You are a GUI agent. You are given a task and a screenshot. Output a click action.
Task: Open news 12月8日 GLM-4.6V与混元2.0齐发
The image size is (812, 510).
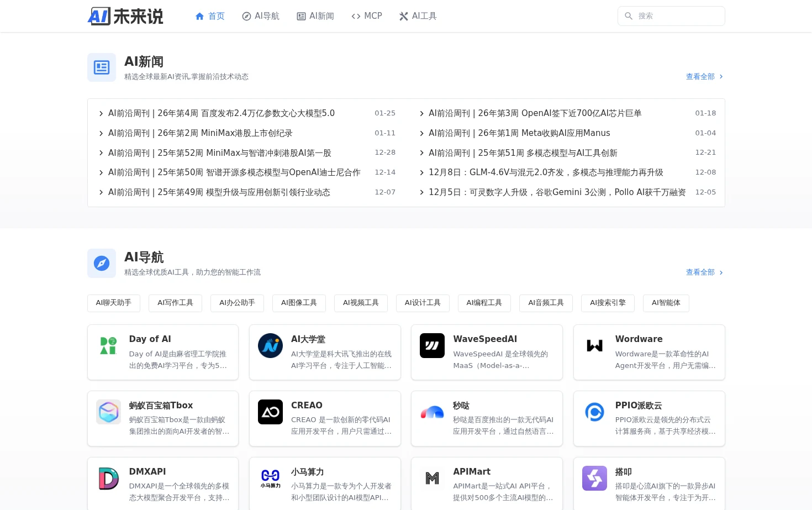pyautogui.click(x=546, y=172)
